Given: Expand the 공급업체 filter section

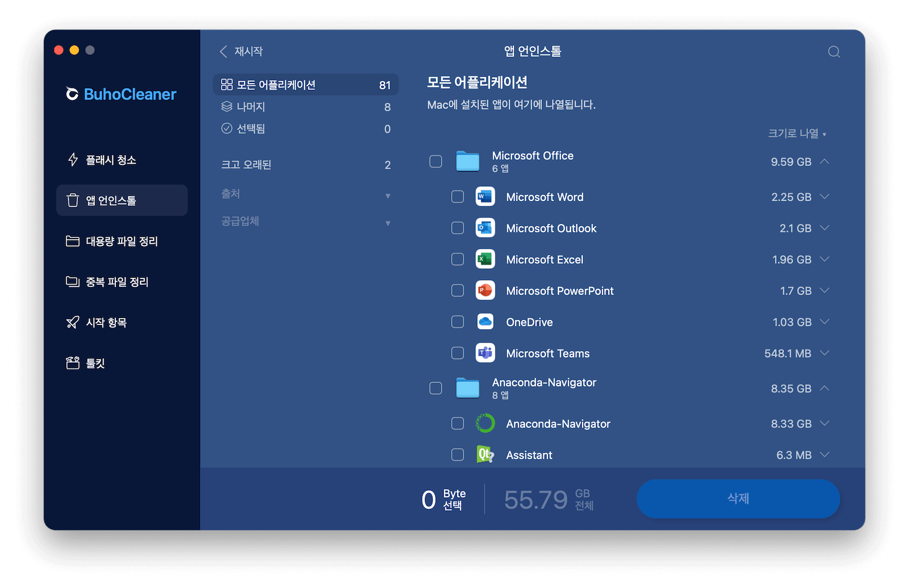Looking at the screenshot, I should pyautogui.click(x=306, y=222).
